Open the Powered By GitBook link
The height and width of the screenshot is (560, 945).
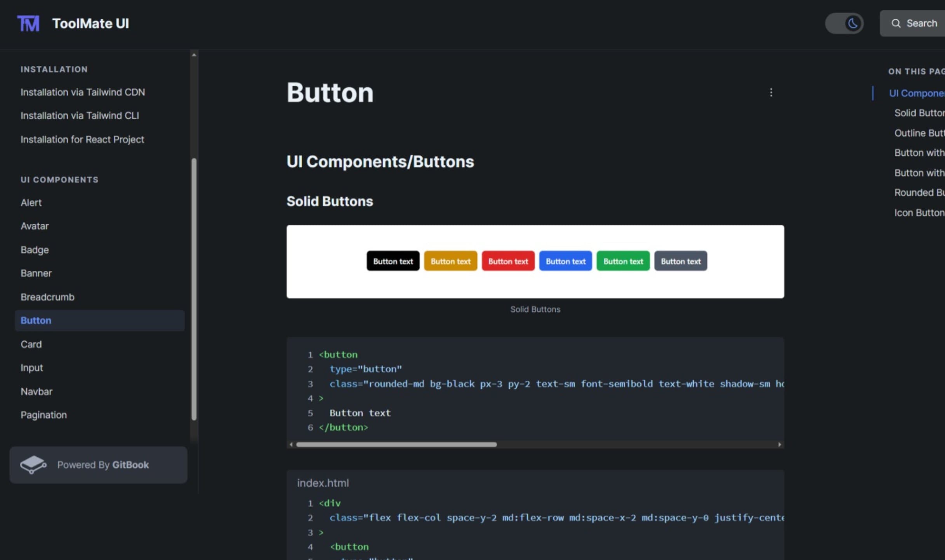(x=98, y=465)
